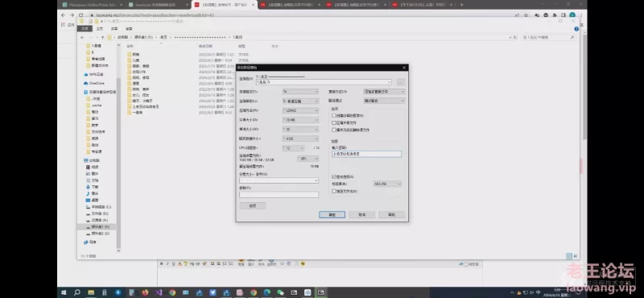
Task: Open taskbar search magnifier
Action: click(x=76, y=292)
